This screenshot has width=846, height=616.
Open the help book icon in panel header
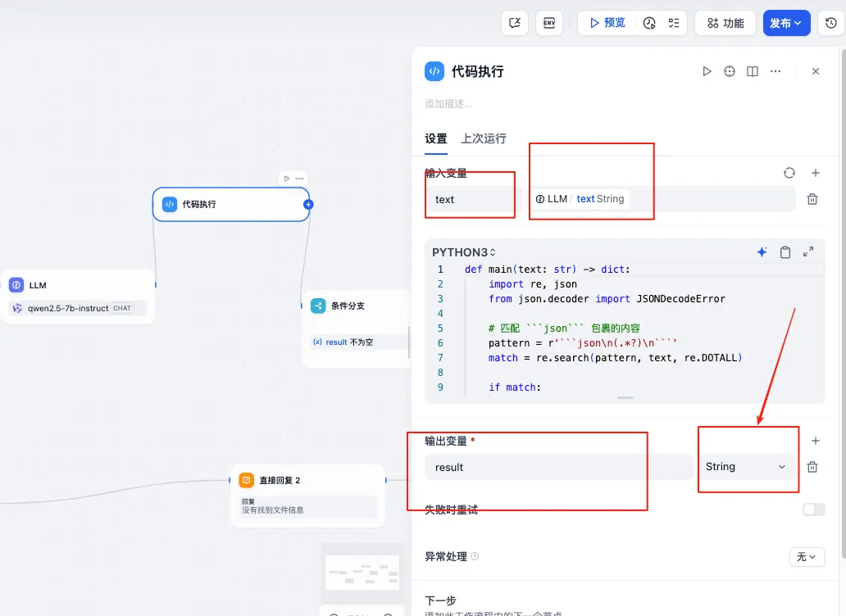click(x=752, y=71)
